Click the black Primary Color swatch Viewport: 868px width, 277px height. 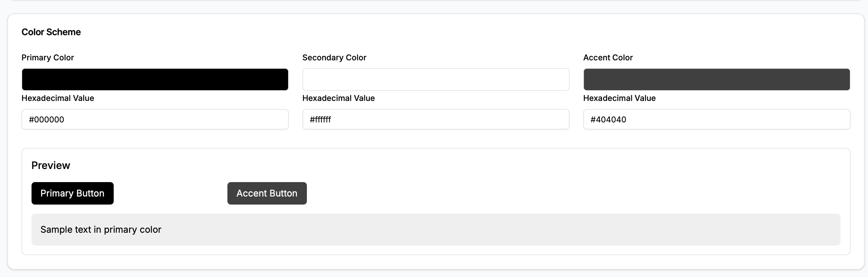155,79
